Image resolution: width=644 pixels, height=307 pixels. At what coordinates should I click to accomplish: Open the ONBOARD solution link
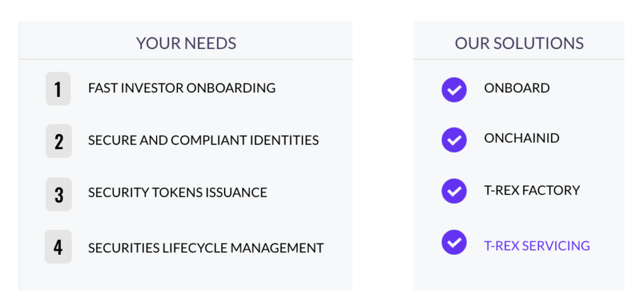click(517, 88)
